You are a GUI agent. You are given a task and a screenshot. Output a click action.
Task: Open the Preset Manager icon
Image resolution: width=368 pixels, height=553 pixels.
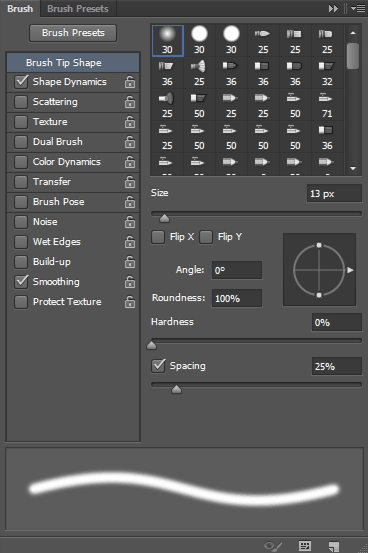point(305,546)
